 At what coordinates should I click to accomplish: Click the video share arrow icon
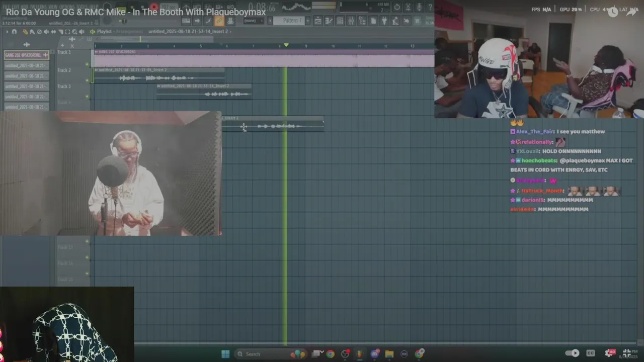pyautogui.click(x=632, y=13)
